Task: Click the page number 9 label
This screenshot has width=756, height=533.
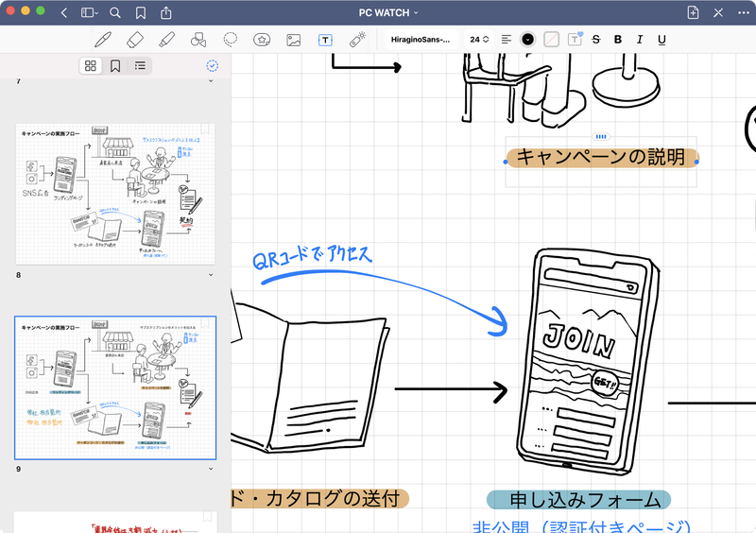Action: [18, 469]
